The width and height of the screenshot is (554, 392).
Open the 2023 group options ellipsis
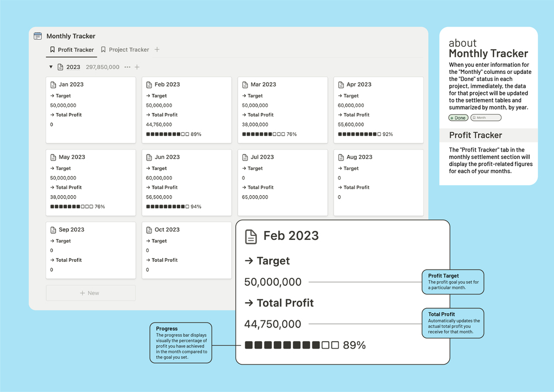click(x=127, y=67)
